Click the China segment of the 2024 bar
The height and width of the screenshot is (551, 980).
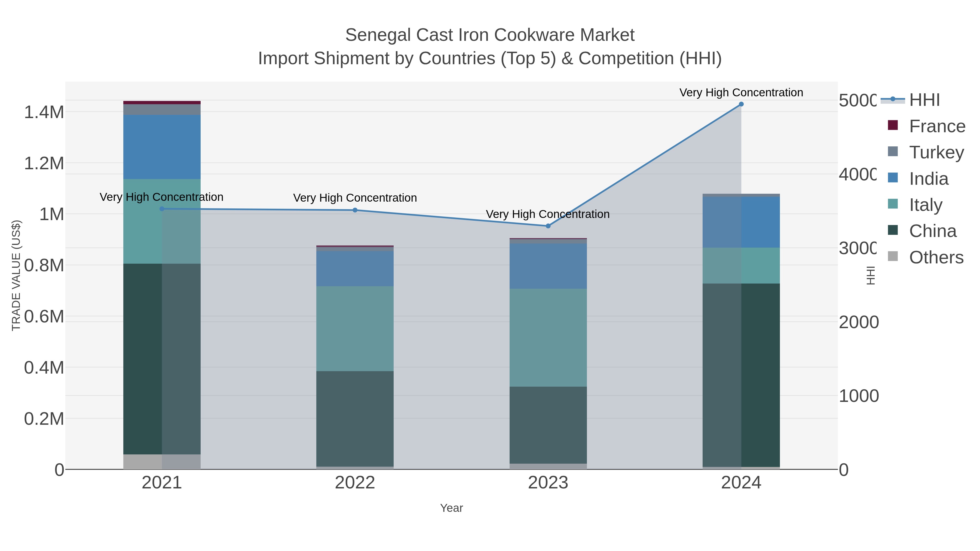click(741, 375)
